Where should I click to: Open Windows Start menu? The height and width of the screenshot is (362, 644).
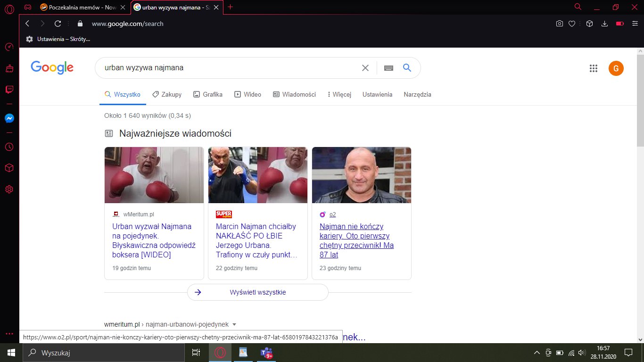coord(11,353)
